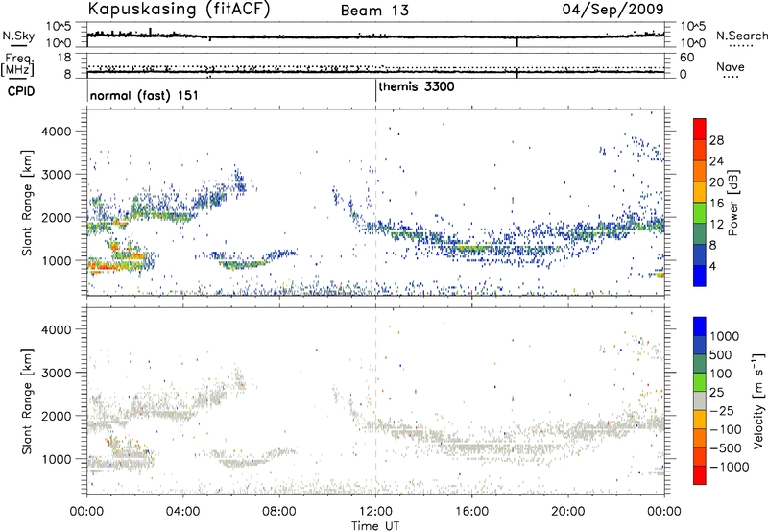Click the Nave legend label

click(731, 66)
